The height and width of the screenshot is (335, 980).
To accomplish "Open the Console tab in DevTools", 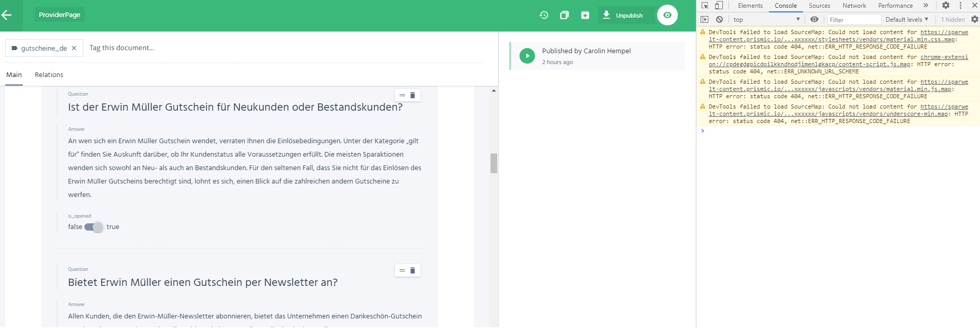I will click(785, 6).
